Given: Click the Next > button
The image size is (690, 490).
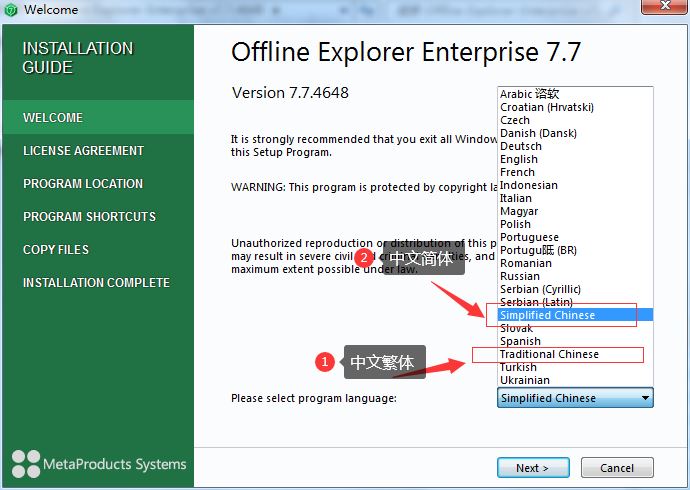Looking at the screenshot, I should (x=533, y=468).
